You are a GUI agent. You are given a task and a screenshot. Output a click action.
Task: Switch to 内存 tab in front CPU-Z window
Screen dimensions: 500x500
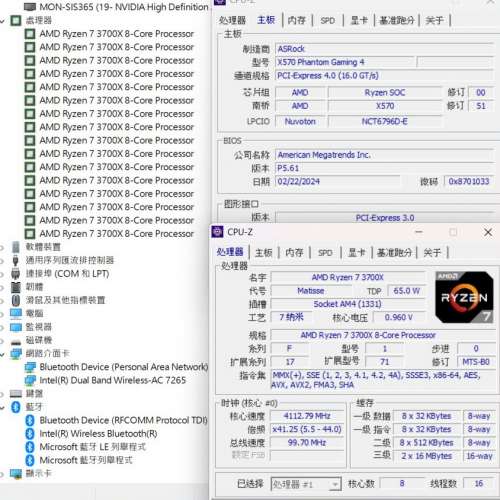point(295,253)
